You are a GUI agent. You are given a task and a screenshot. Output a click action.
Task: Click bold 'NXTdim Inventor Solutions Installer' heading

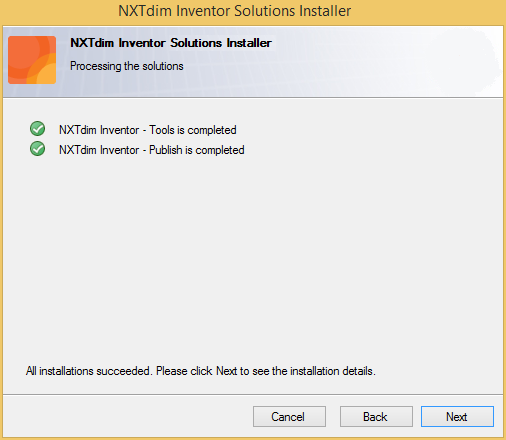pyautogui.click(x=171, y=43)
